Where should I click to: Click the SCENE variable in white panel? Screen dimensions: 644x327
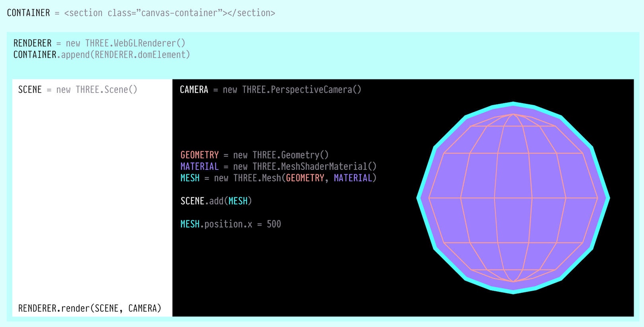pyautogui.click(x=30, y=90)
